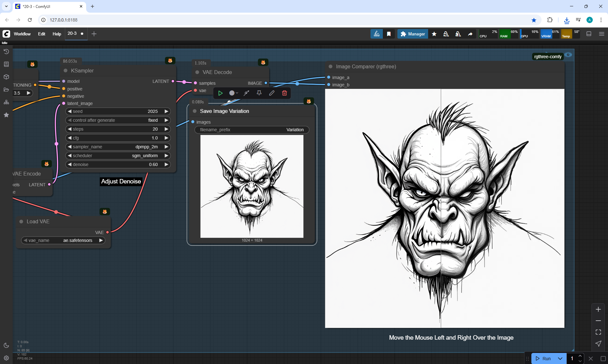
Task: Toggle Image Comparer node collapse dot
Action: click(331, 66)
